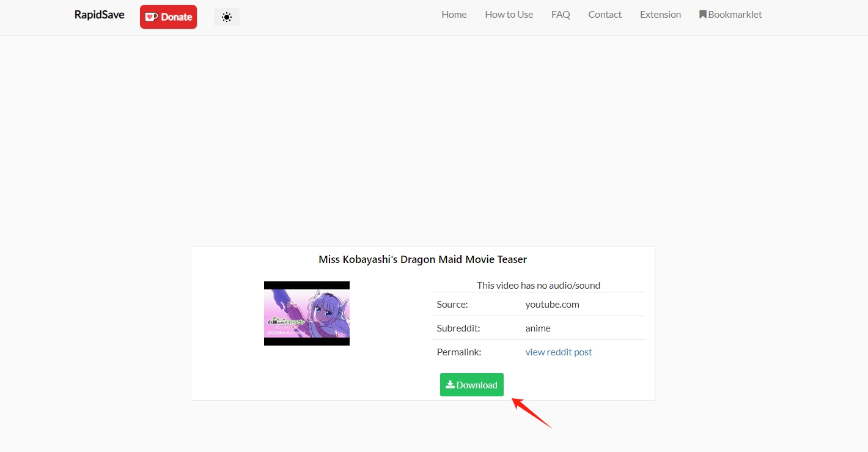Image resolution: width=868 pixels, height=452 pixels.
Task: Open the Contact page
Action: tap(605, 15)
